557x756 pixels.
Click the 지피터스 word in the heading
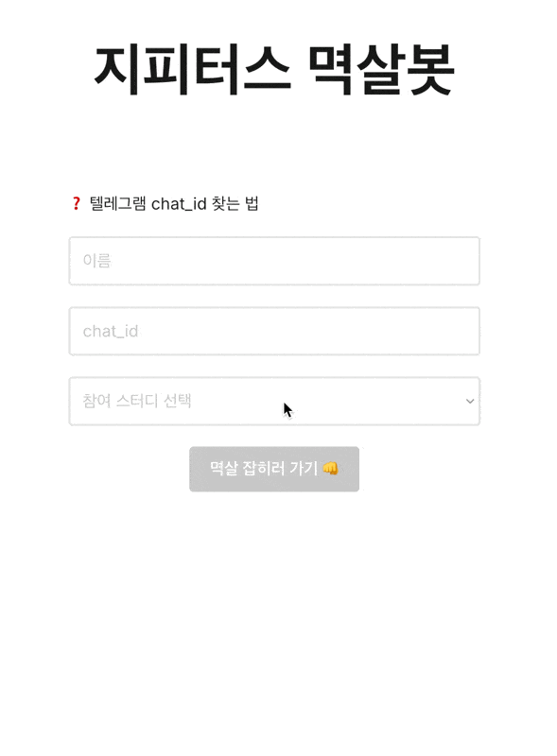click(x=193, y=70)
